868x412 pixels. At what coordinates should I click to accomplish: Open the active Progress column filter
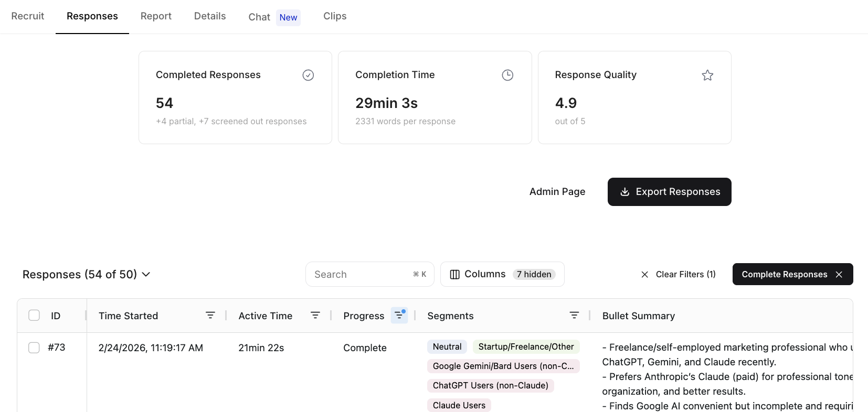pos(399,316)
